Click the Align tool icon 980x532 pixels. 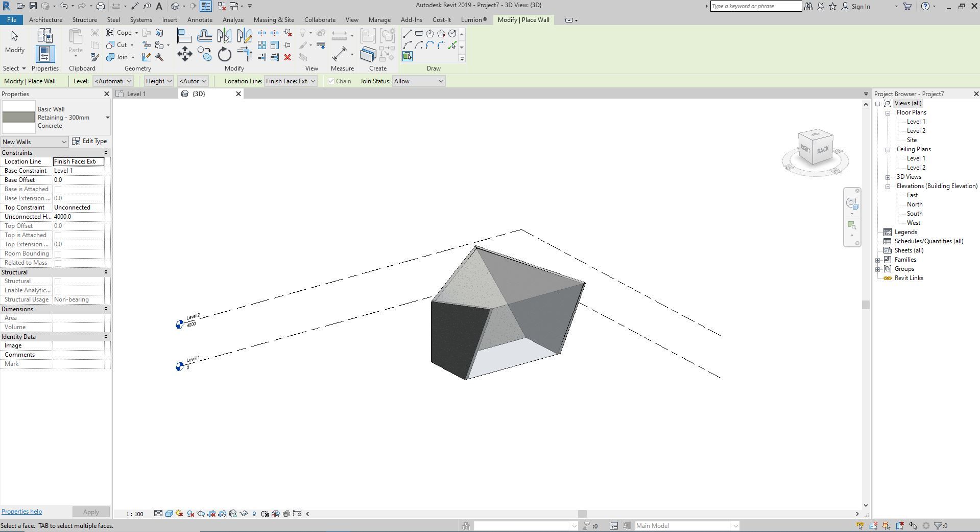[x=184, y=36]
